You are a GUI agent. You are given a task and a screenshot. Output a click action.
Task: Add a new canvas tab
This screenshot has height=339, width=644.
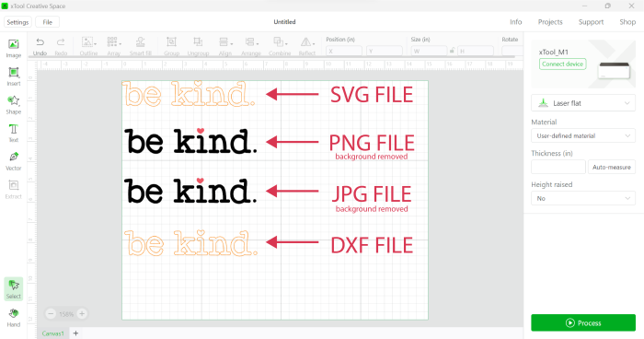click(75, 333)
